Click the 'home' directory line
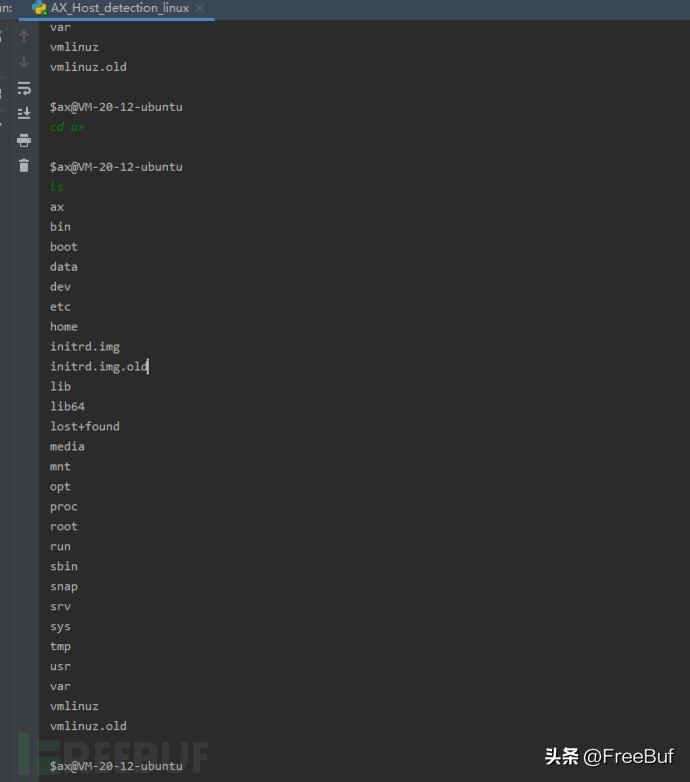Viewport: 690px width, 782px height. (x=63, y=327)
